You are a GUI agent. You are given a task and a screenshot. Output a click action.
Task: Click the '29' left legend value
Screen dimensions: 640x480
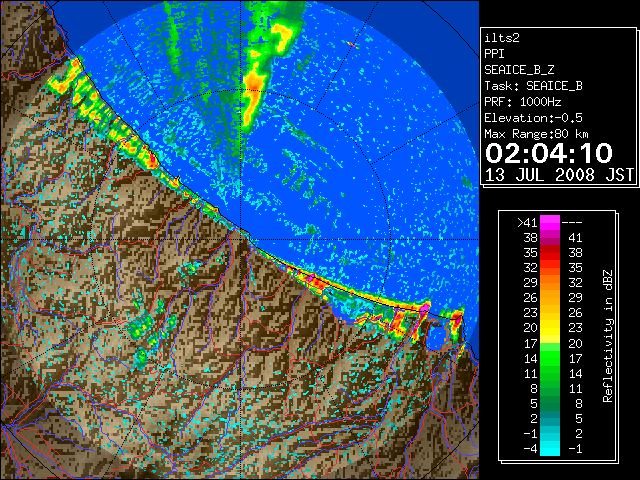coord(531,282)
